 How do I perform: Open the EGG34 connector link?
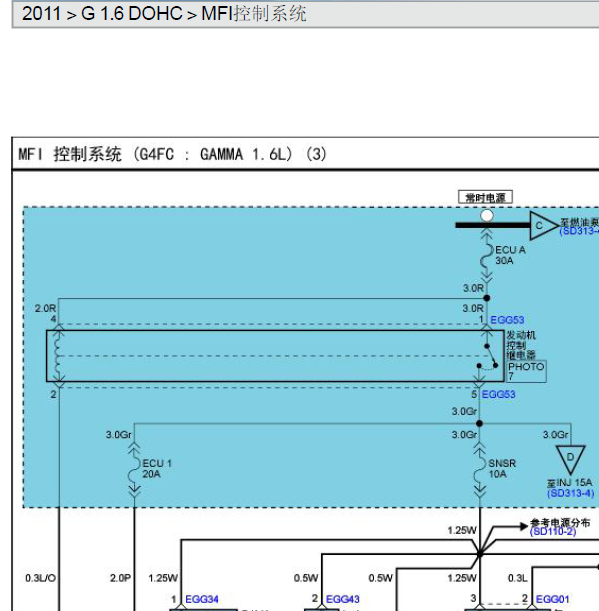tap(201, 599)
